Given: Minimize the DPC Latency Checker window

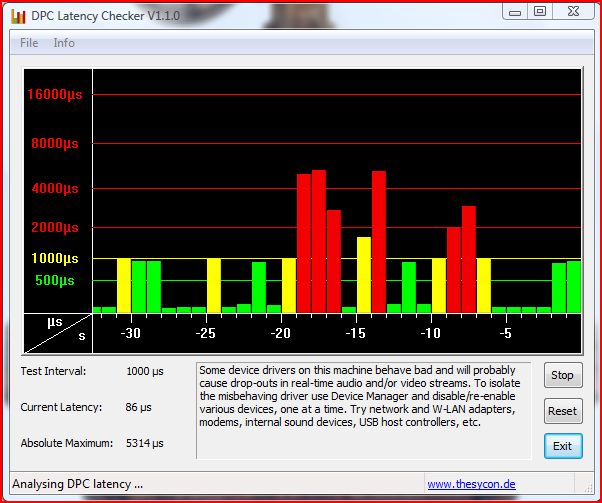Looking at the screenshot, I should (513, 11).
